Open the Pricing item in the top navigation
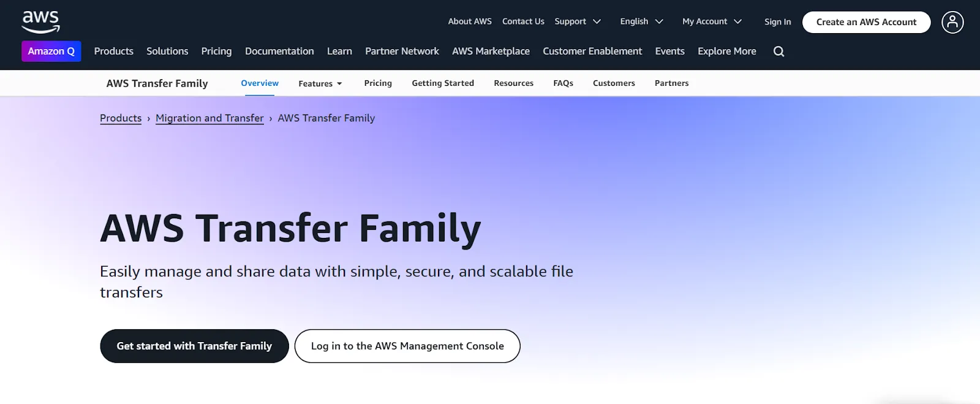 coord(216,51)
